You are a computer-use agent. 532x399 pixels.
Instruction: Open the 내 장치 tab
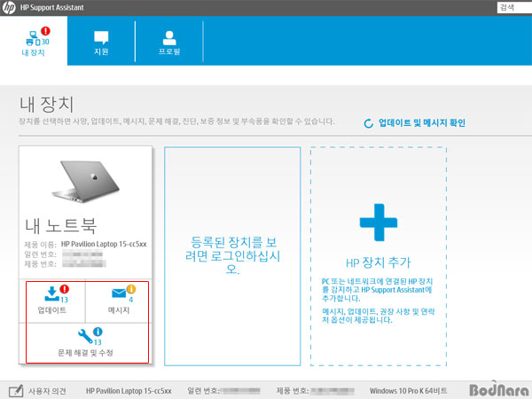pos(34,41)
